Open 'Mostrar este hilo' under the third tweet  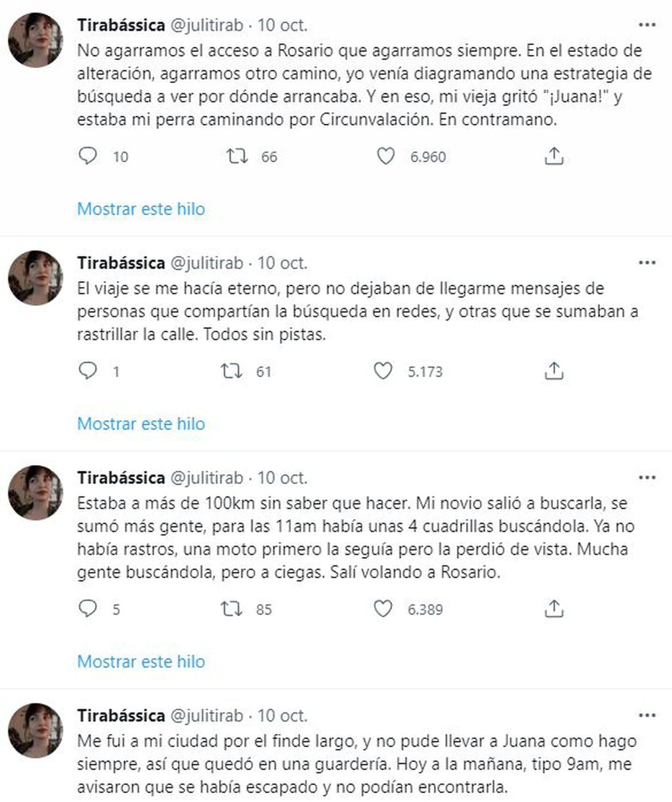click(141, 661)
